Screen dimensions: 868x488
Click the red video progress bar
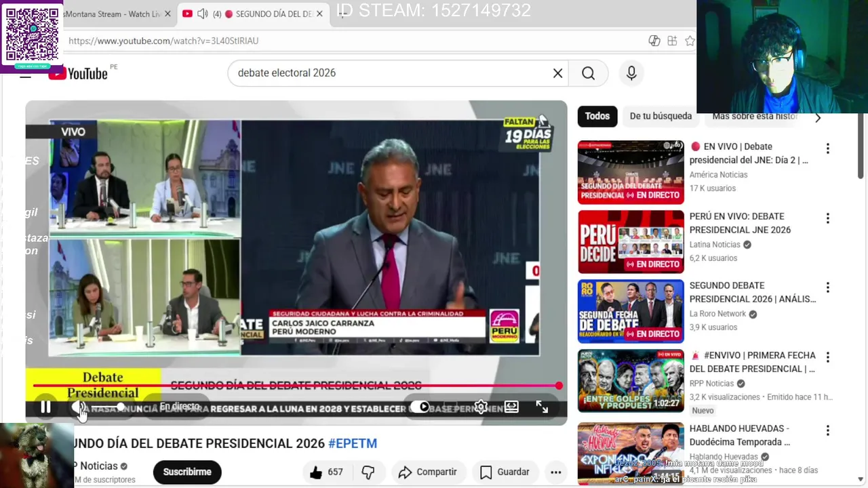pyautogui.click(x=296, y=386)
